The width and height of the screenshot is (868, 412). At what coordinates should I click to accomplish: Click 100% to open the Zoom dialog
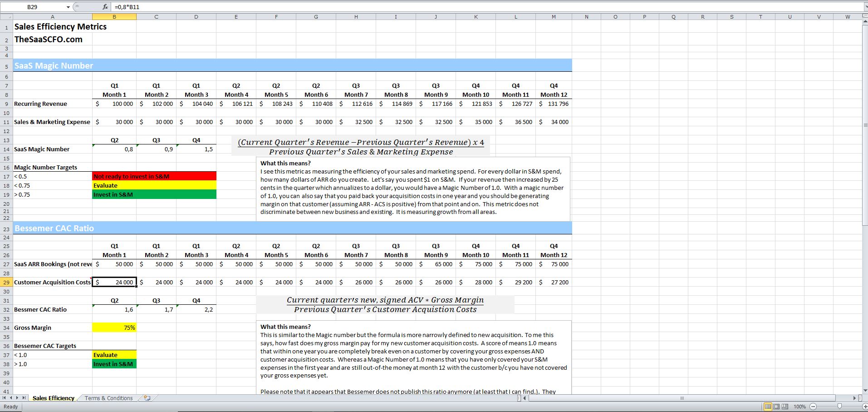pyautogui.click(x=799, y=407)
